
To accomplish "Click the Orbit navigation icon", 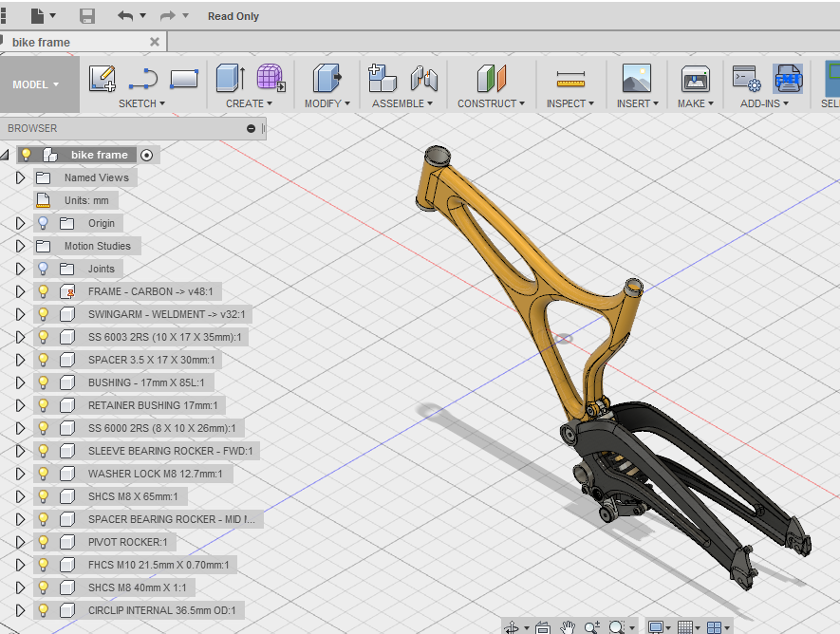I will click(512, 627).
